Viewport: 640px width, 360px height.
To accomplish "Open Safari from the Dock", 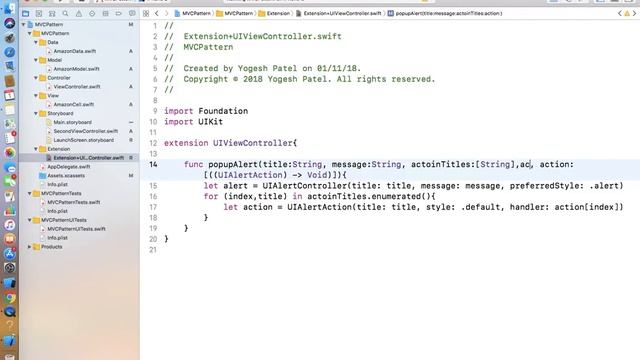I will click(9, 52).
